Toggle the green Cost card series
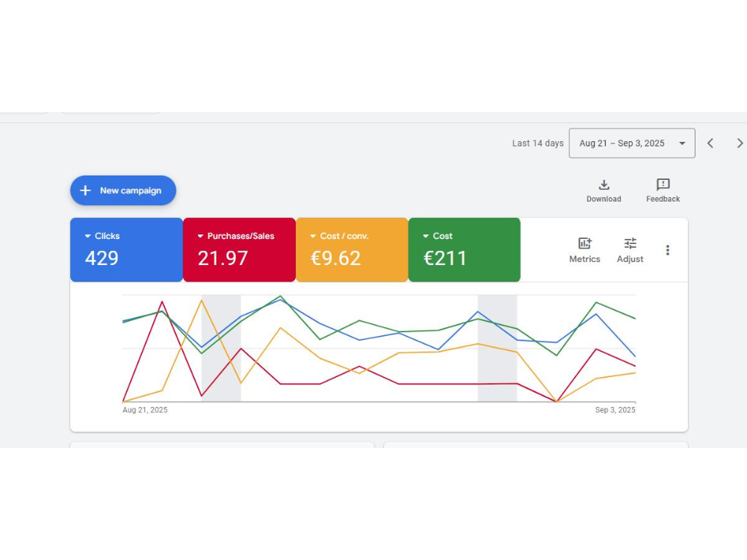 pos(464,250)
